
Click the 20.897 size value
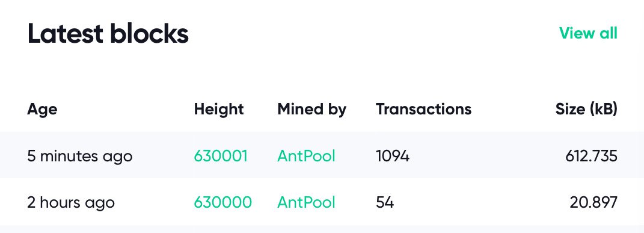tap(593, 202)
